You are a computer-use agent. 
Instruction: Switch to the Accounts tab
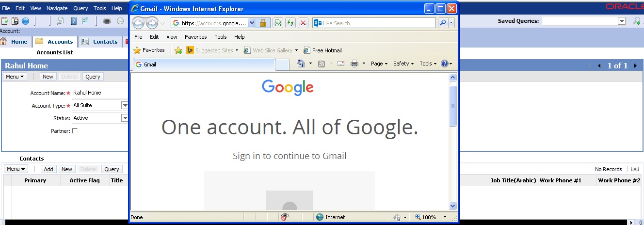[54, 42]
